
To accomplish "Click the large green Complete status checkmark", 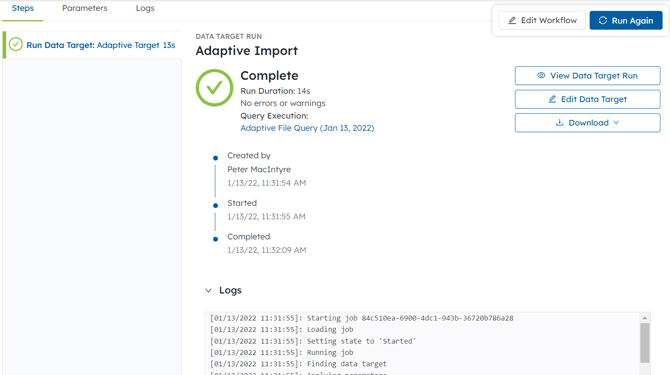I will (215, 88).
